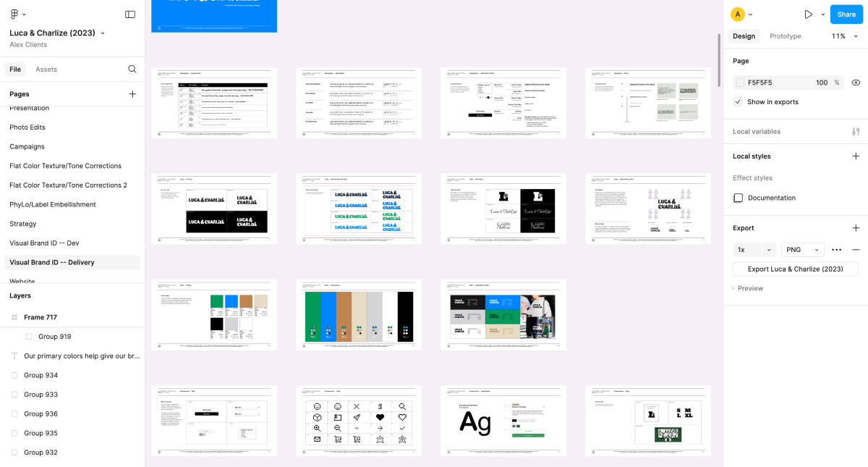Collapse the left sidebar panel icon
The image size is (868, 467).
pos(130,14)
